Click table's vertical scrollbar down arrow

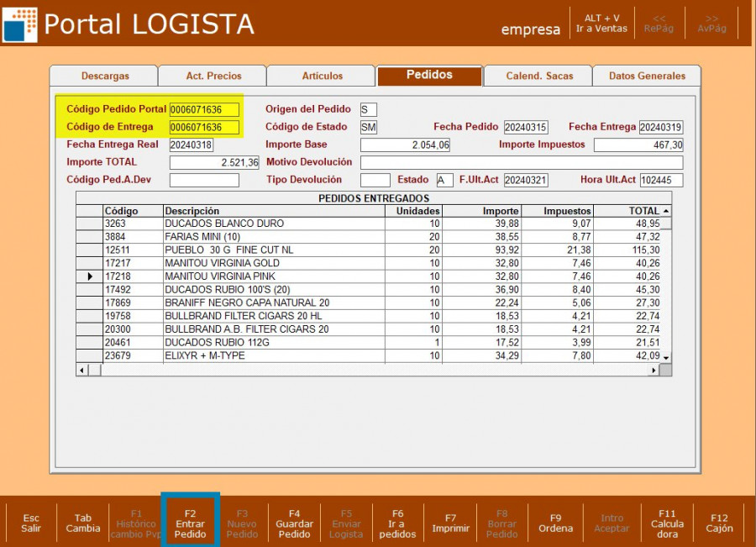tap(666, 358)
